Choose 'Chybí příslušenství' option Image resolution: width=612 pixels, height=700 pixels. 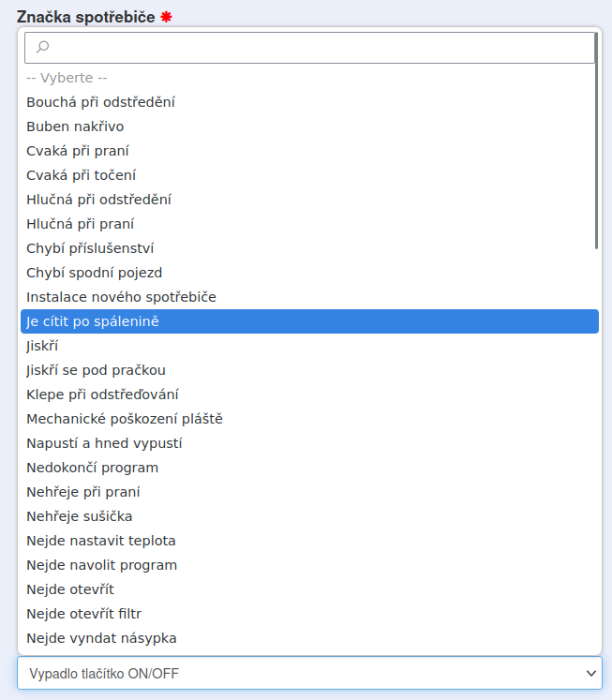[90, 248]
